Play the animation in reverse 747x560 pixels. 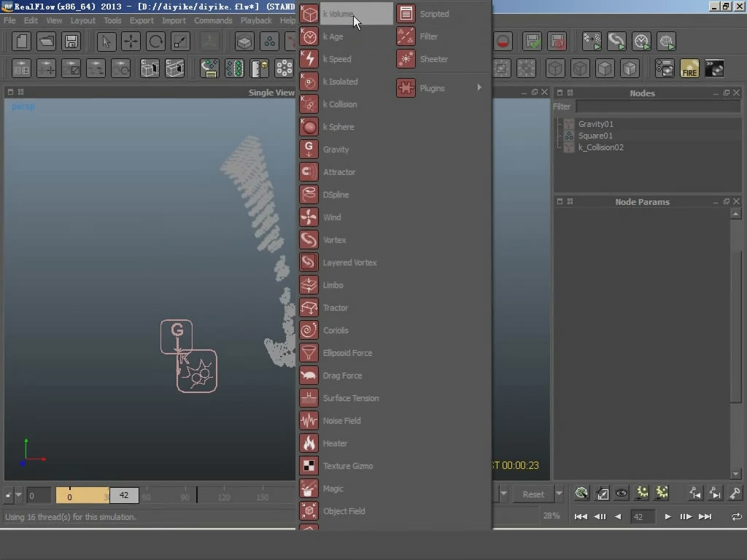[x=618, y=517]
